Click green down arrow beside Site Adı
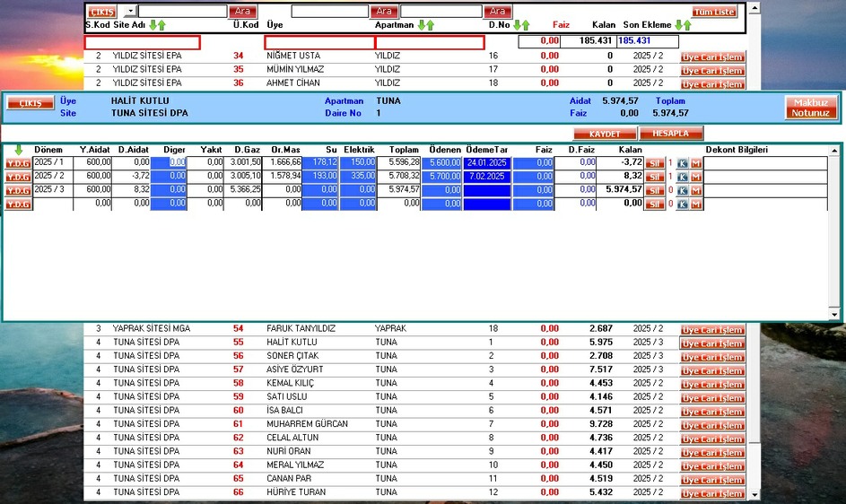Screen dimensions: 846x504 point(153,25)
